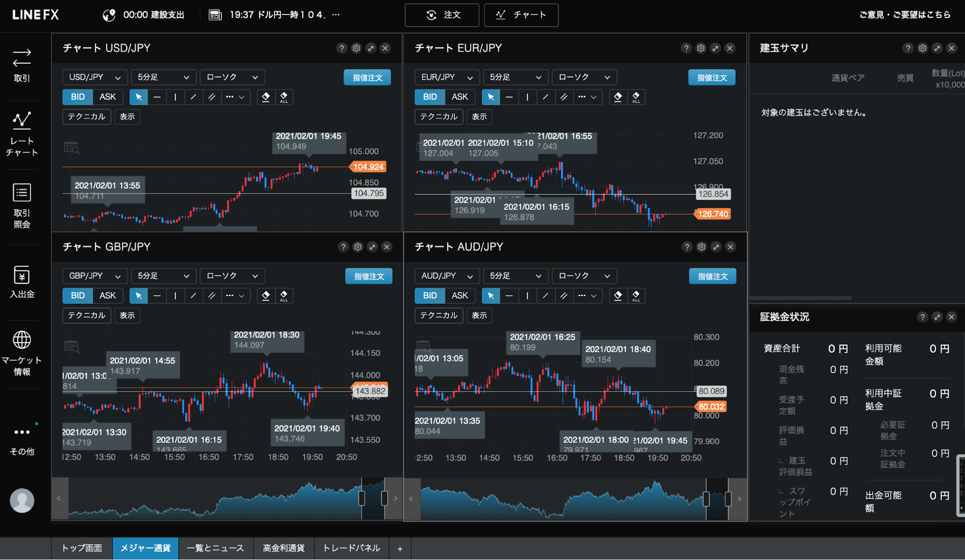Screen dimensions: 965x560
Task: Open settings gear of EUR/JPY chart panel
Action: (x=701, y=48)
